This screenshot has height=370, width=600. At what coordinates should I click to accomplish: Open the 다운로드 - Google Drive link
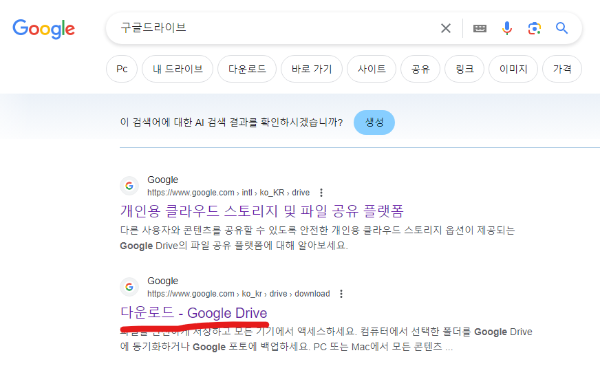click(x=194, y=313)
